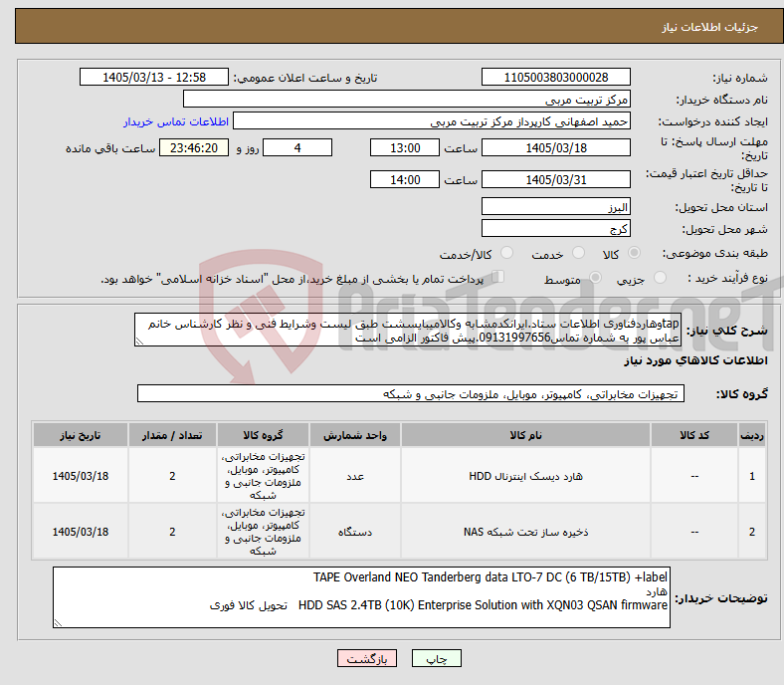
Task: Click the delivery city field کرج
Action: [x=556, y=229]
